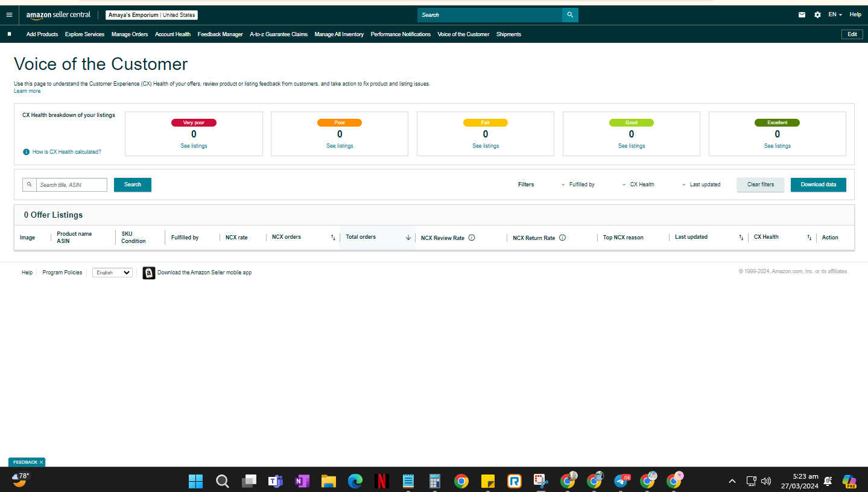Screen dimensions: 868x492
Task: Click the Amazon Seller mobile app icon
Action: tap(149, 273)
